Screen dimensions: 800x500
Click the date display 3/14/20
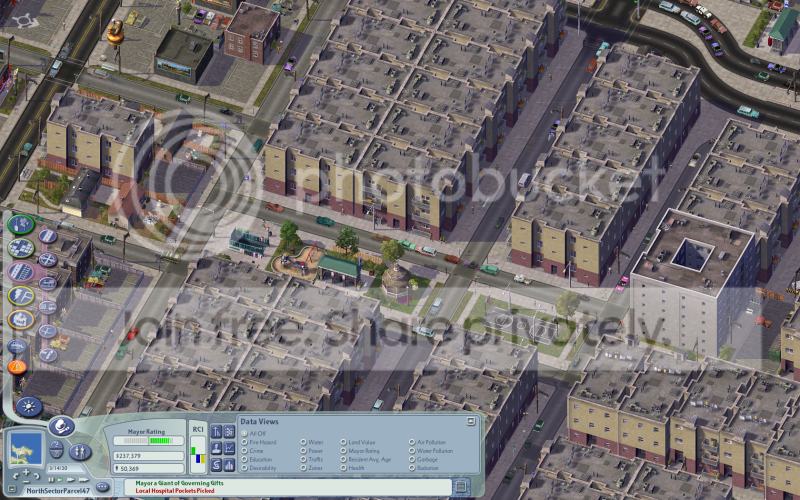tap(65, 468)
